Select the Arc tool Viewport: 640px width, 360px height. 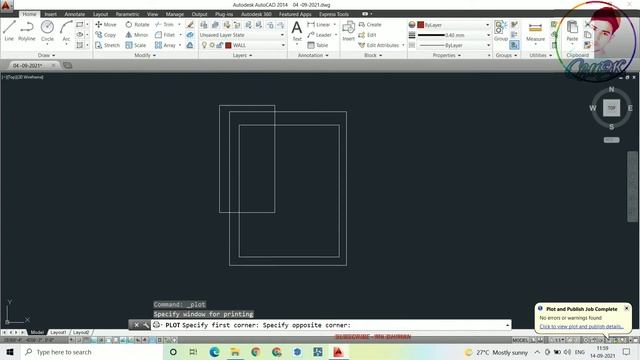point(66,31)
